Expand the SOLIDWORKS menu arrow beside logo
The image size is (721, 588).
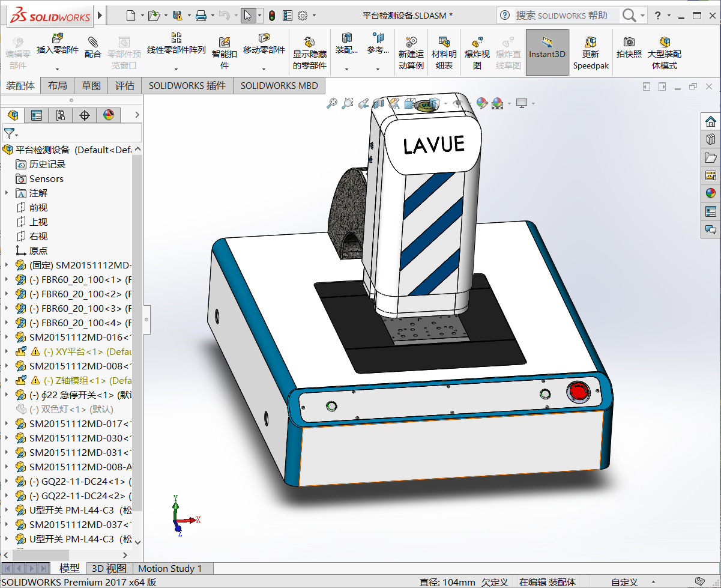point(100,16)
